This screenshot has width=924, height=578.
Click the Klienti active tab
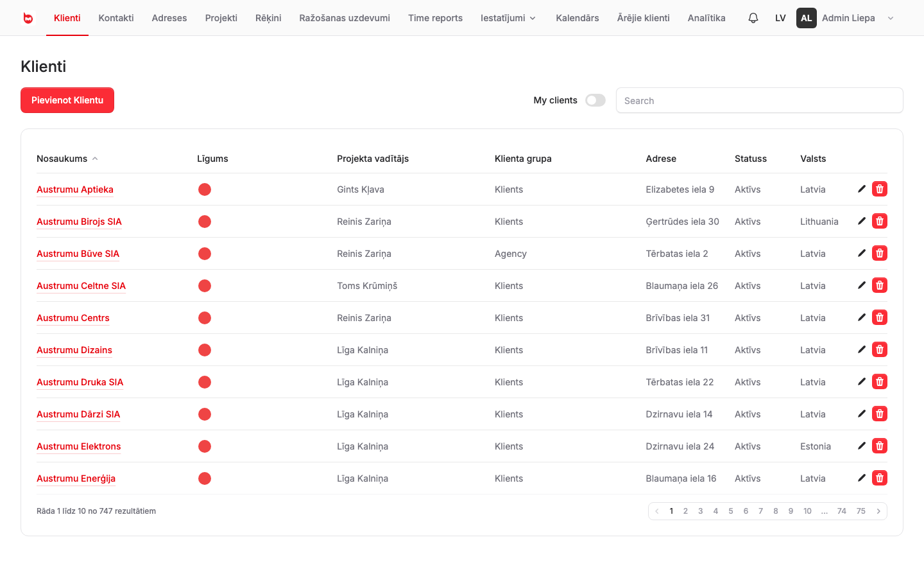point(67,18)
